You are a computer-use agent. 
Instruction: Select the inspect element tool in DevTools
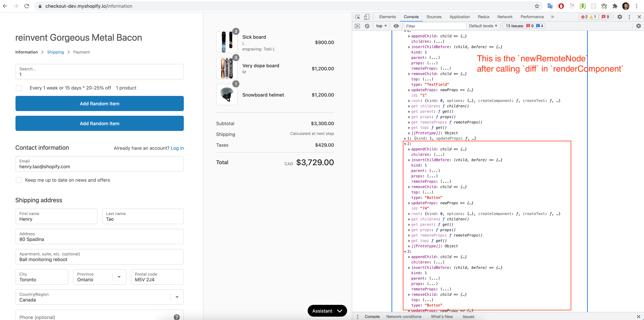point(358,17)
